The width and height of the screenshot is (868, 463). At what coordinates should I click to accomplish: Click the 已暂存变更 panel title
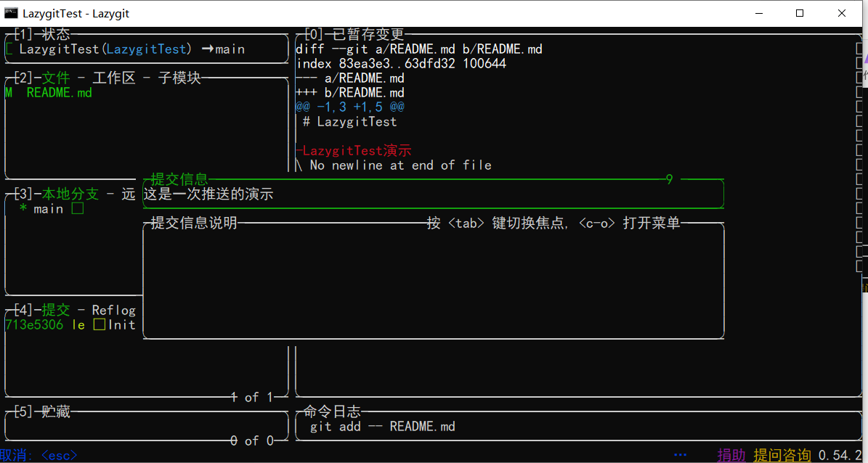tap(369, 34)
